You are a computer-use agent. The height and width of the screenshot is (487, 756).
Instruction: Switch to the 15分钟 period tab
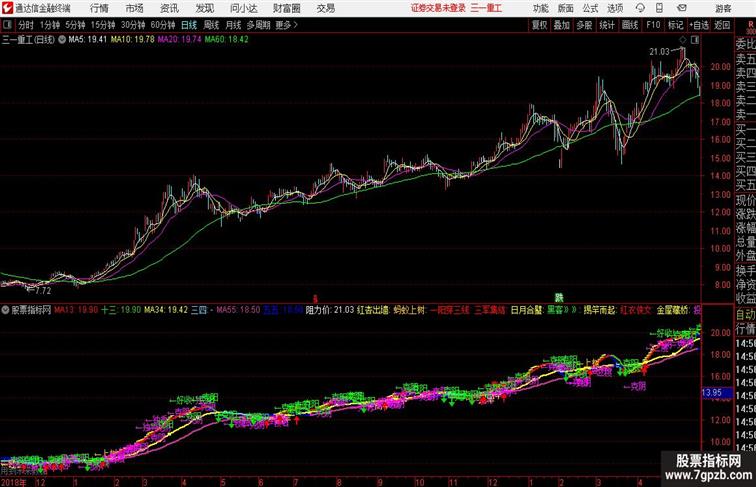[x=103, y=25]
